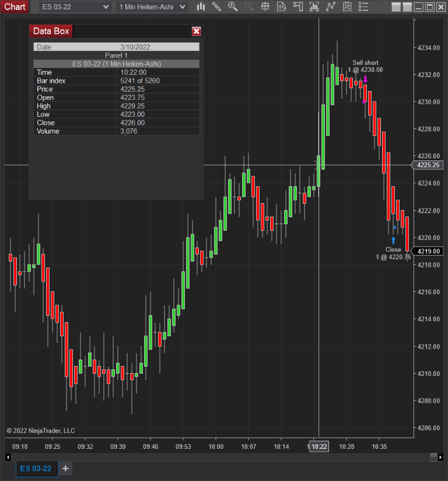Click the 4225.25 crosshair price marker
Screen dimensions: 448x481
pyautogui.click(x=428, y=165)
